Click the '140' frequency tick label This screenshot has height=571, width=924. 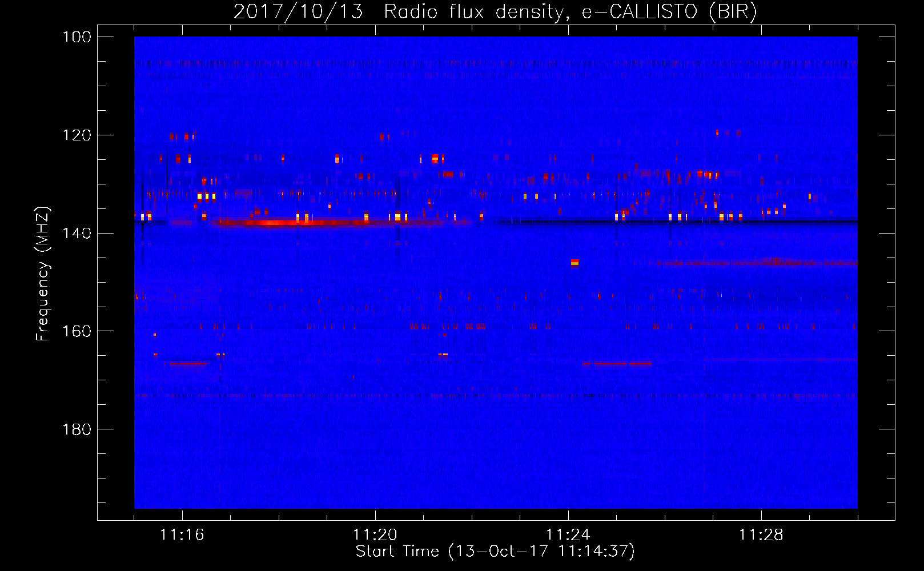[x=77, y=233]
